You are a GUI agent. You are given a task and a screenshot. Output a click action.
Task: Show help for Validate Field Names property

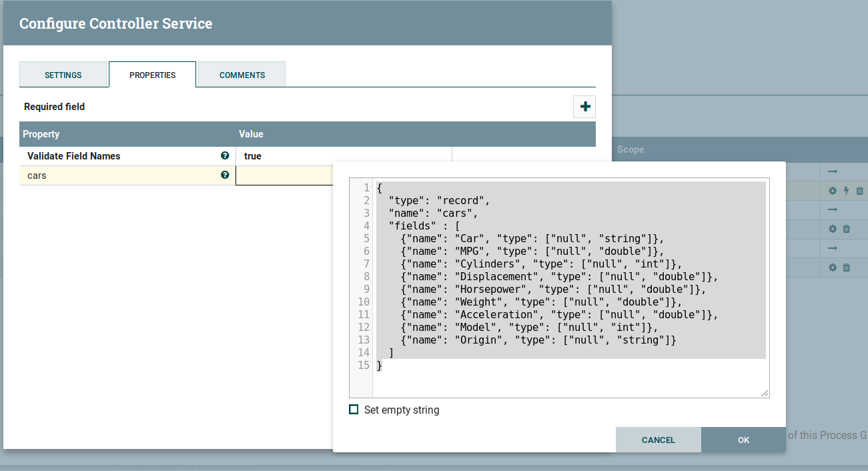(225, 155)
